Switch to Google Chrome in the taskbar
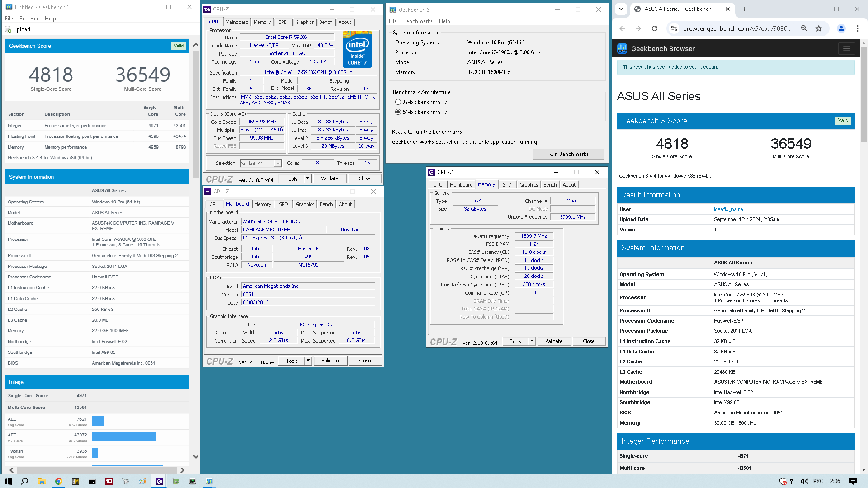The image size is (868, 488). [58, 481]
